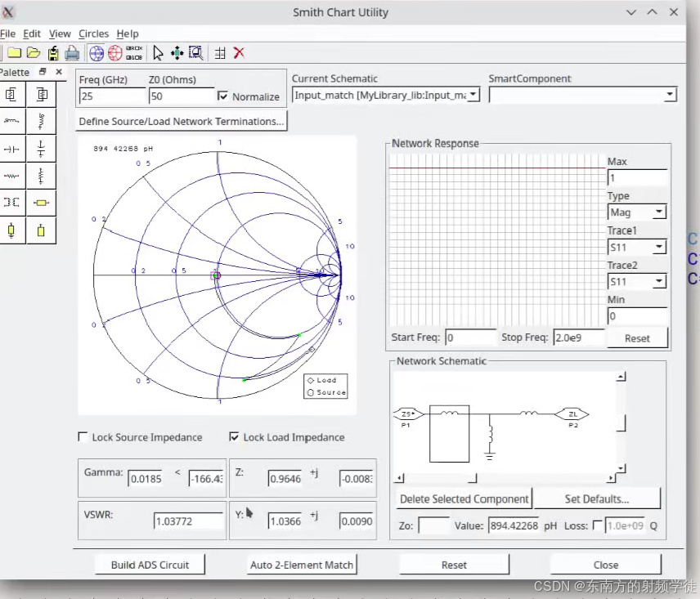This screenshot has width=700, height=599.
Task: Open the Trace1 S11 dropdown
Action: click(636, 247)
